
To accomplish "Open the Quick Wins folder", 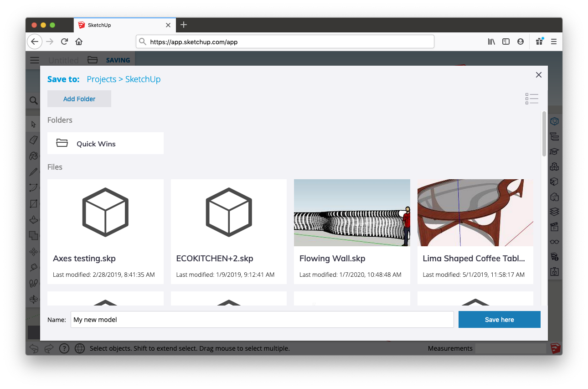I will pyautogui.click(x=105, y=143).
